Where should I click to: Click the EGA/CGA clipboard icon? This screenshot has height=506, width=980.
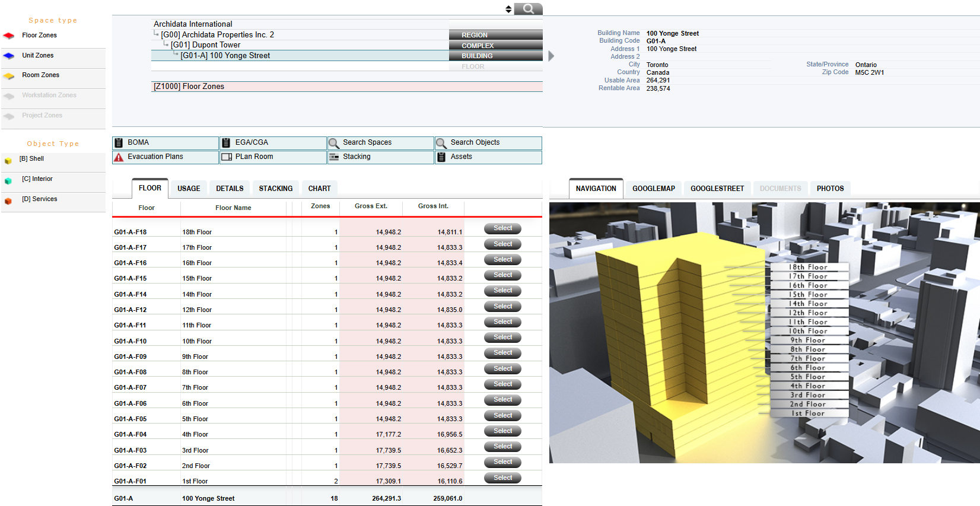click(226, 143)
